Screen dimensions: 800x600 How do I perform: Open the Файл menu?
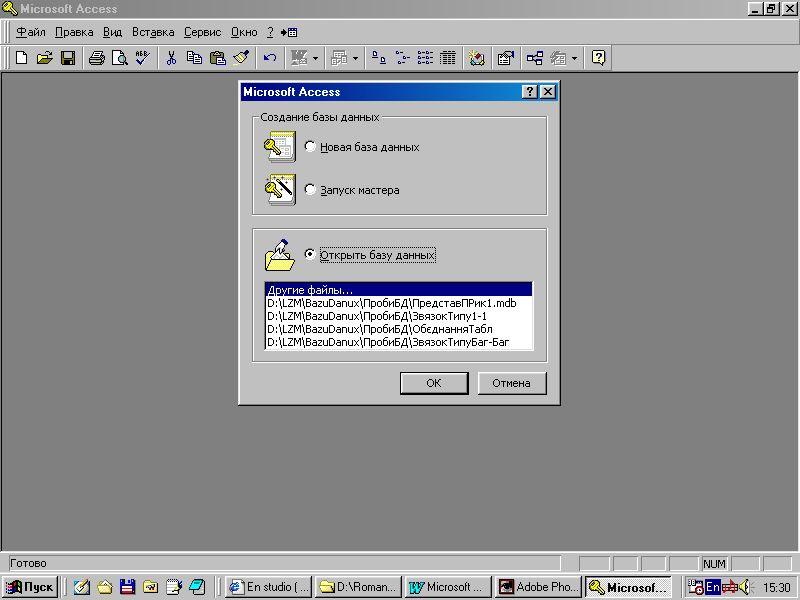(31, 32)
